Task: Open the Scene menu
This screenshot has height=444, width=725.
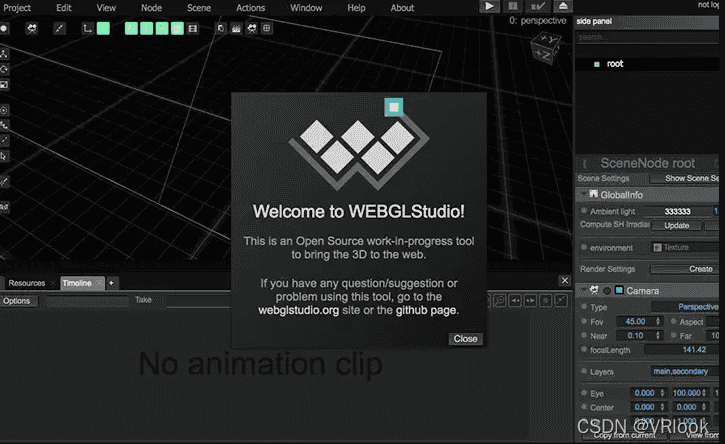Action: tap(199, 7)
